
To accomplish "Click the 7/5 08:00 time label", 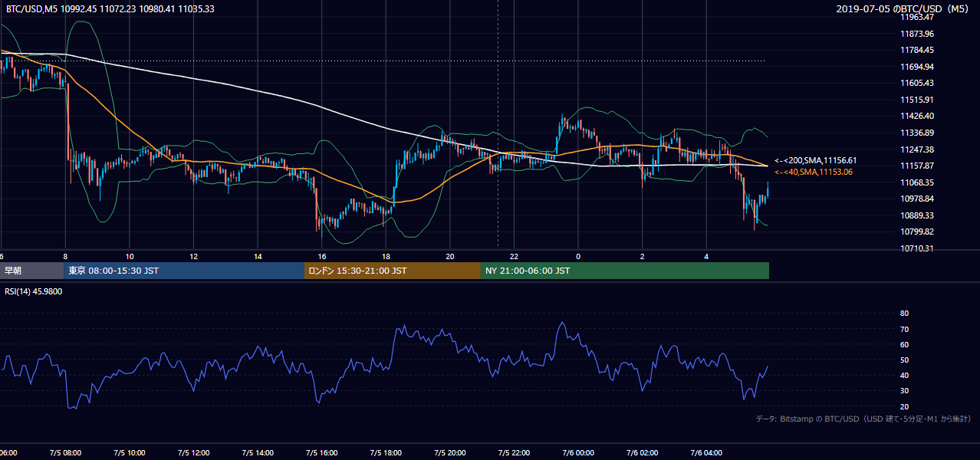I will tap(65, 453).
